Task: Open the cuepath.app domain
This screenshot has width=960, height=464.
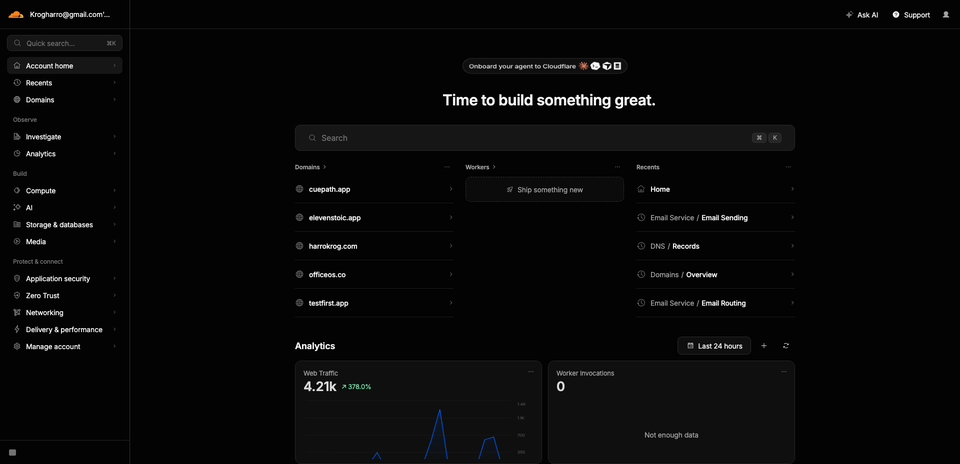Action: click(x=374, y=189)
